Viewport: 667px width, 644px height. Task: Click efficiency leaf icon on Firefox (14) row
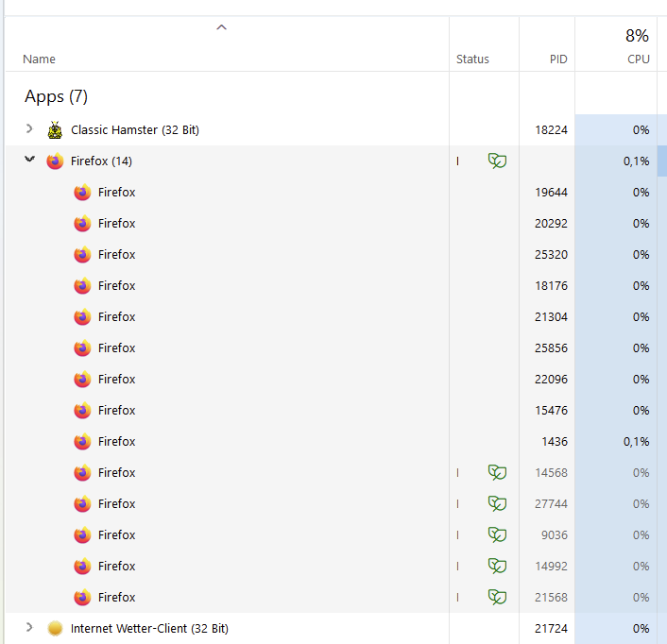tap(497, 161)
